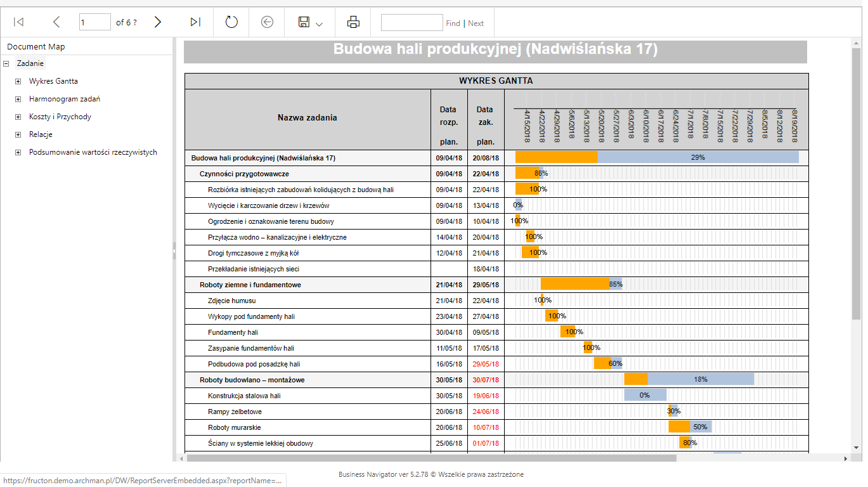The image size is (868, 487).
Task: Refresh the report with circular arrow
Action: [x=231, y=22]
